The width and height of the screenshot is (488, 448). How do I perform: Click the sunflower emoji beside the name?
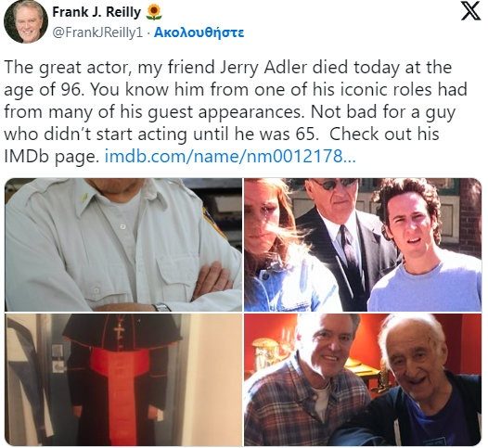point(154,13)
